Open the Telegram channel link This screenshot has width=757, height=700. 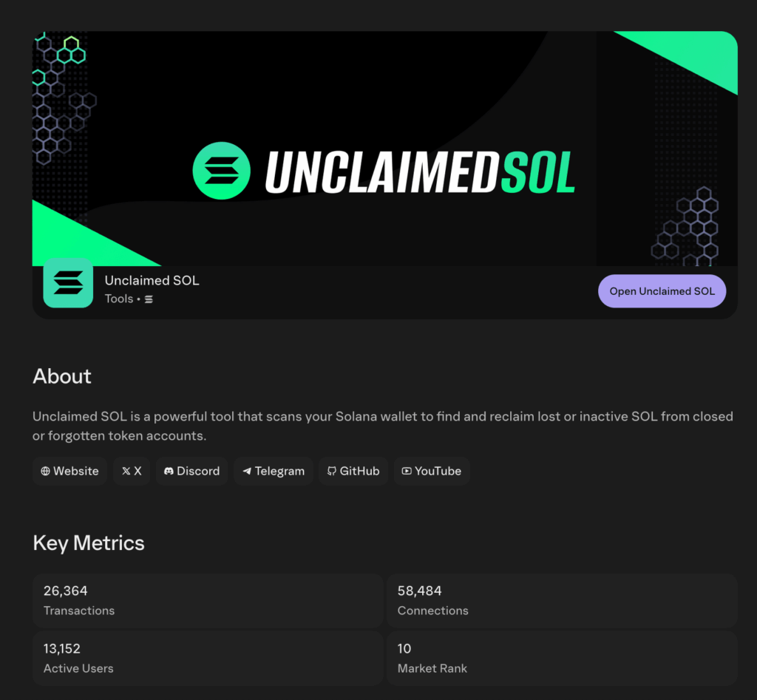point(274,471)
